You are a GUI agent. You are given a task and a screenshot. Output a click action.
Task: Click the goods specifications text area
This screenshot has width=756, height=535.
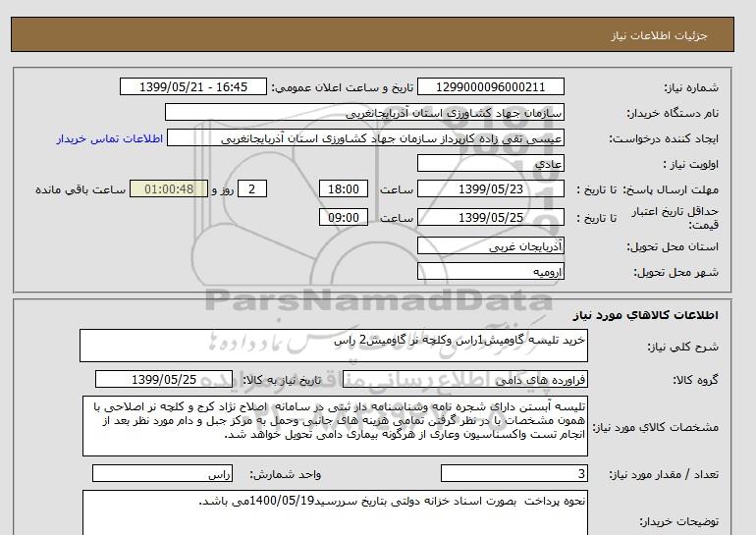[334, 427]
